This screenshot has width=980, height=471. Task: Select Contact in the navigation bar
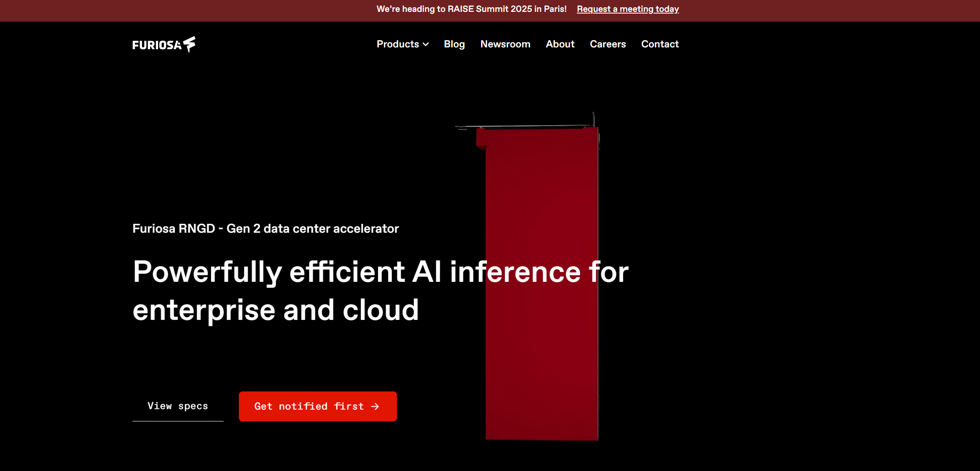(x=660, y=44)
